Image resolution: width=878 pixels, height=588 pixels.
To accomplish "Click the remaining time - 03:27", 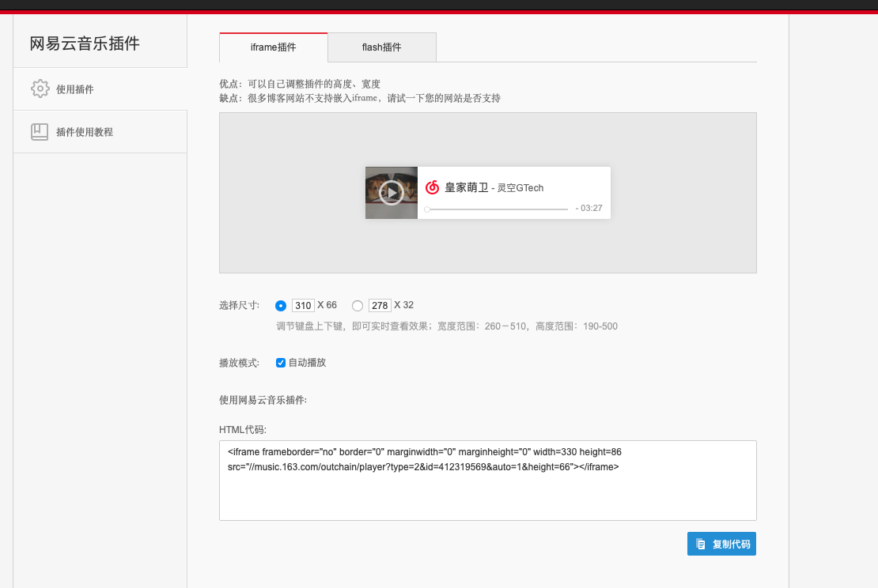I will [589, 208].
